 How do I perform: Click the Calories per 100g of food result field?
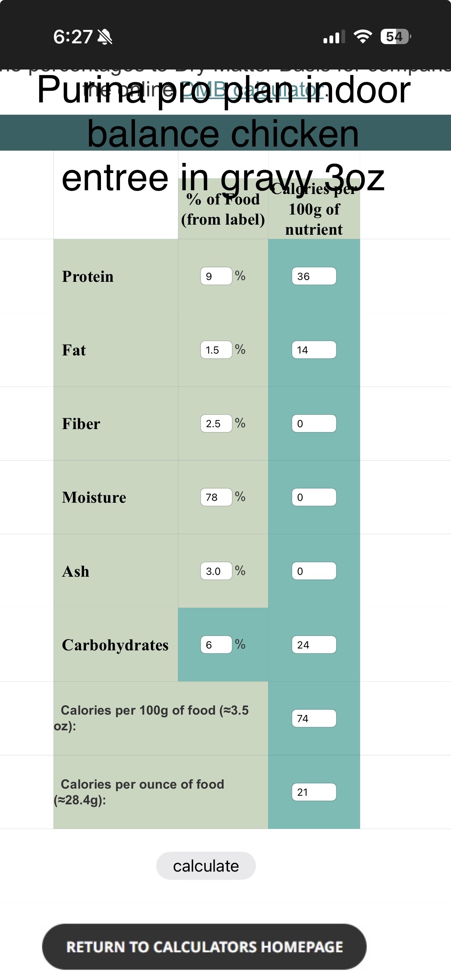point(314,718)
